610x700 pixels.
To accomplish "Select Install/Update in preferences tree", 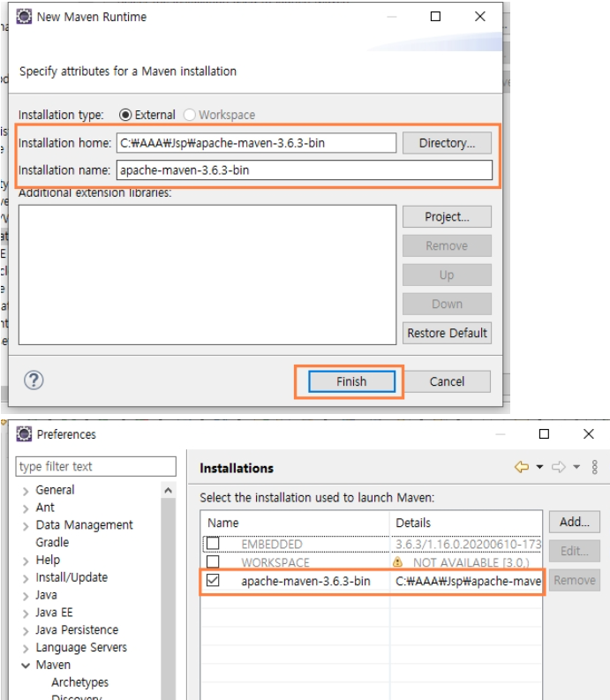I will click(72, 577).
